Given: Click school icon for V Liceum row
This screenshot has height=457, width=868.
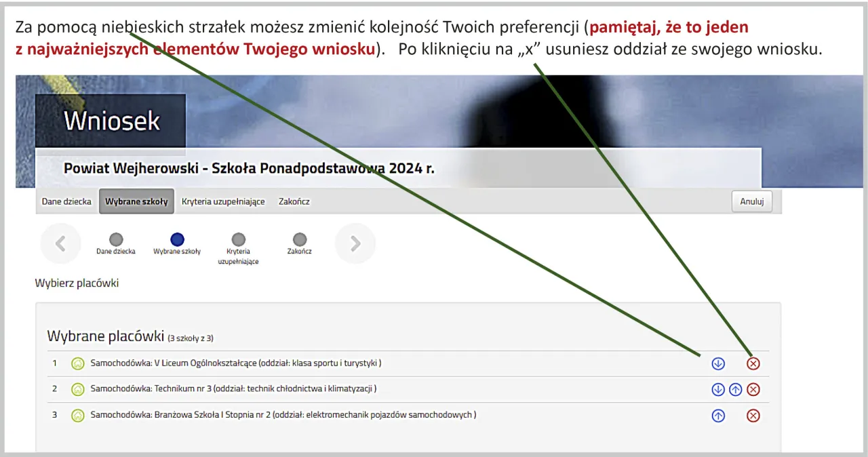Looking at the screenshot, I should click(x=78, y=363).
